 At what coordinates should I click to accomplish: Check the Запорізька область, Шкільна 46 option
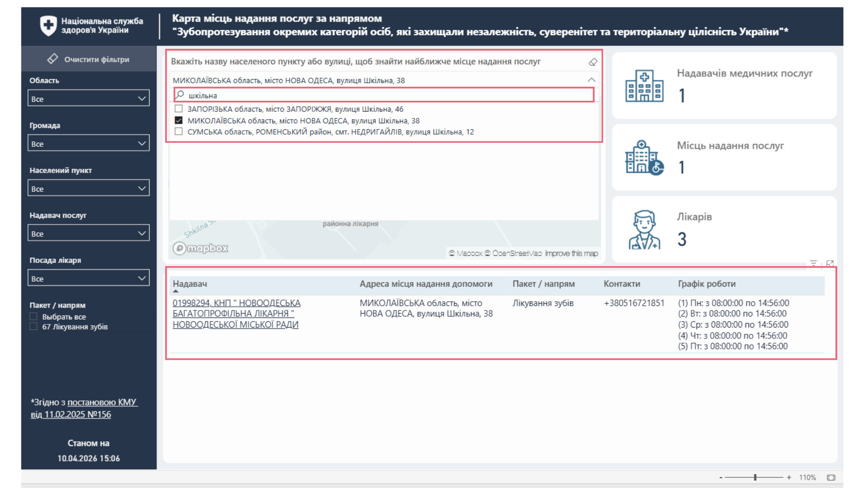pos(179,109)
